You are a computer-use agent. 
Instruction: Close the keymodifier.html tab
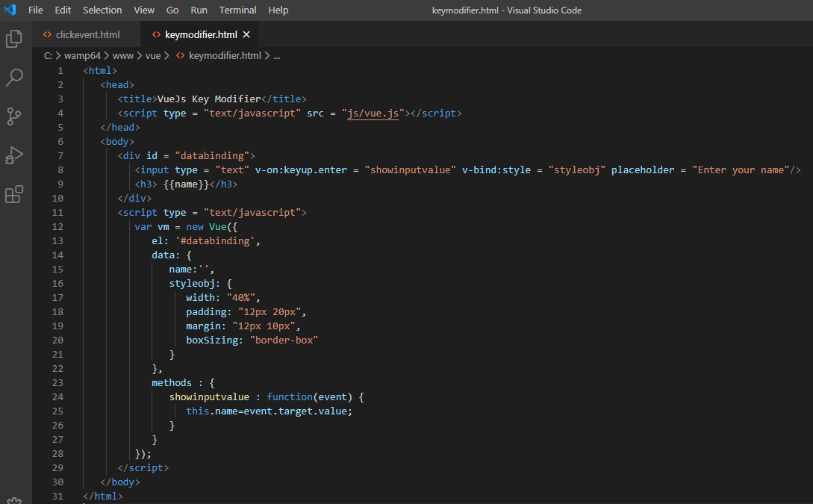[246, 34]
